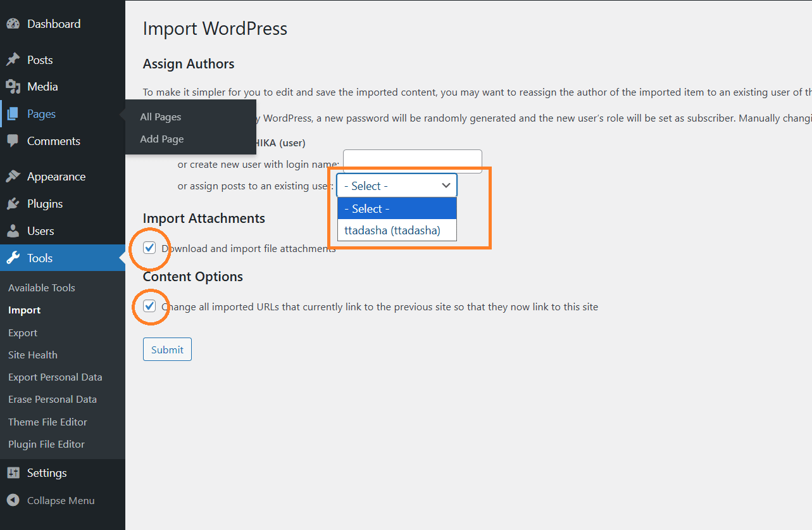The width and height of the screenshot is (812, 530).
Task: Click the Media library icon
Action: tap(13, 87)
